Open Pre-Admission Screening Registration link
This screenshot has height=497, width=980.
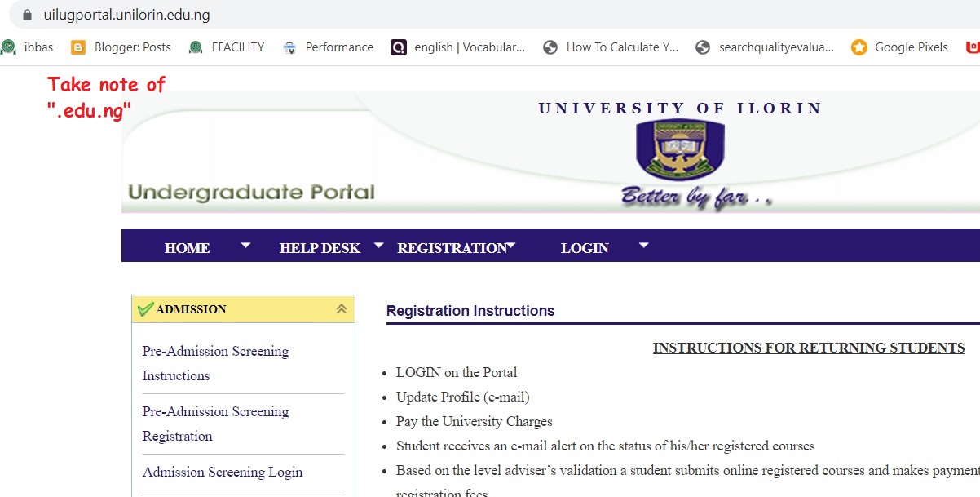point(215,424)
